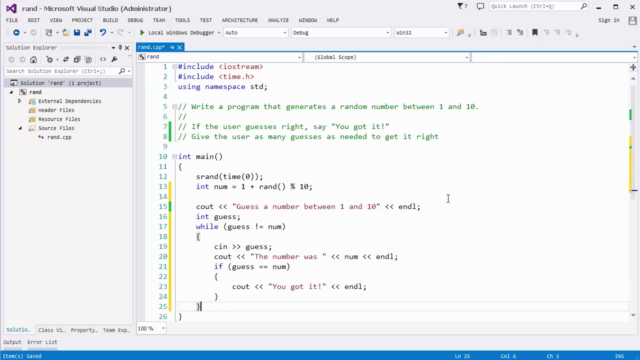Select rand.cpp in Solution Explorer
The width and height of the screenshot is (640, 360).
coord(59,137)
